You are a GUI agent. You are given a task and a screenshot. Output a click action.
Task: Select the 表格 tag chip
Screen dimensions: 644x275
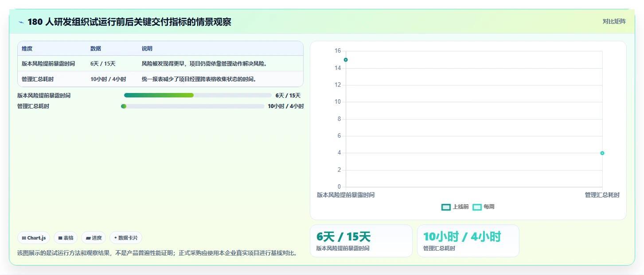tap(66, 238)
